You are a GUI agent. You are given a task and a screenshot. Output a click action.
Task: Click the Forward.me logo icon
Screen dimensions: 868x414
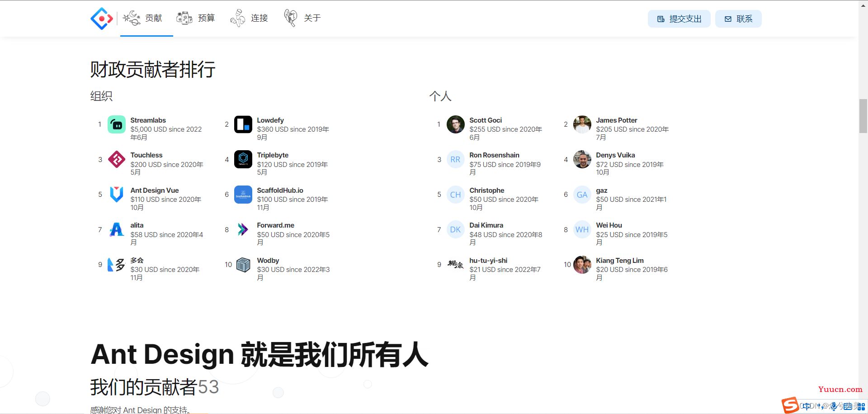pos(243,229)
